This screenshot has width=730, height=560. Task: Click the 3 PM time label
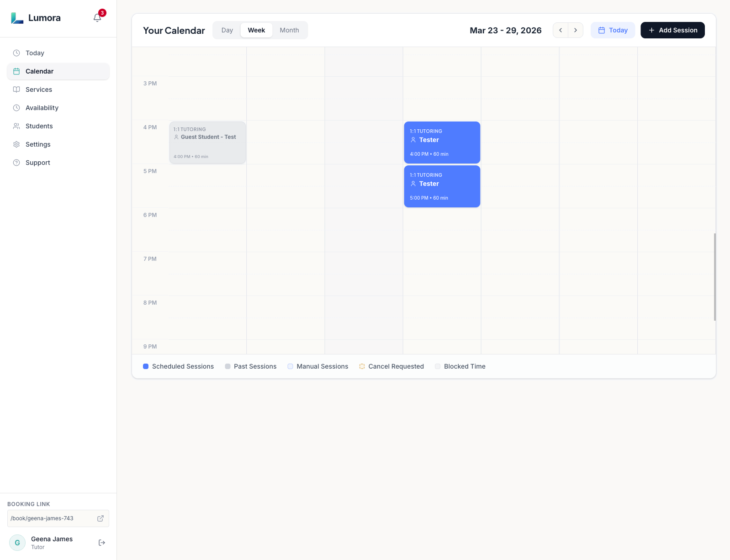point(150,84)
